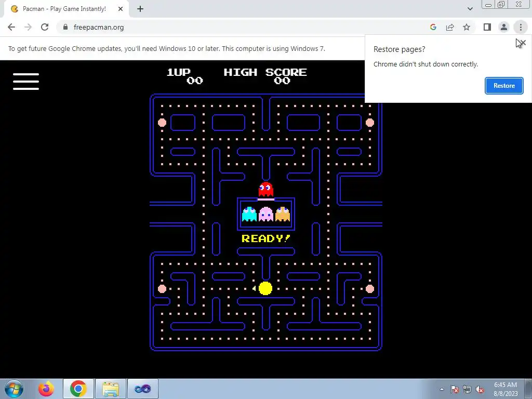Click the upper-left power pellet
Screen dimensions: 532x399
pos(162,123)
